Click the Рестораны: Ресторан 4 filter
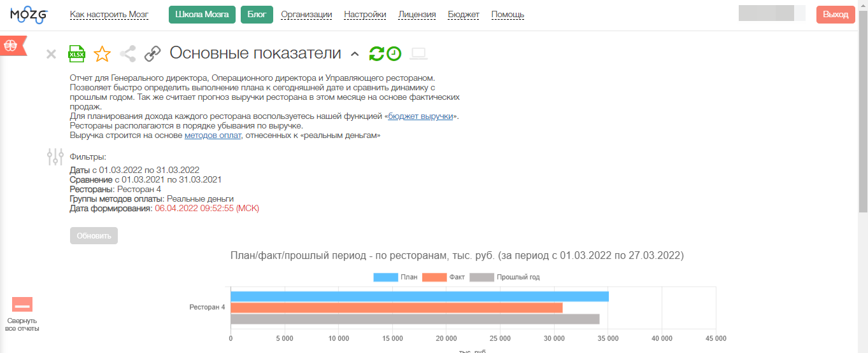The height and width of the screenshot is (353, 868). 115,190
